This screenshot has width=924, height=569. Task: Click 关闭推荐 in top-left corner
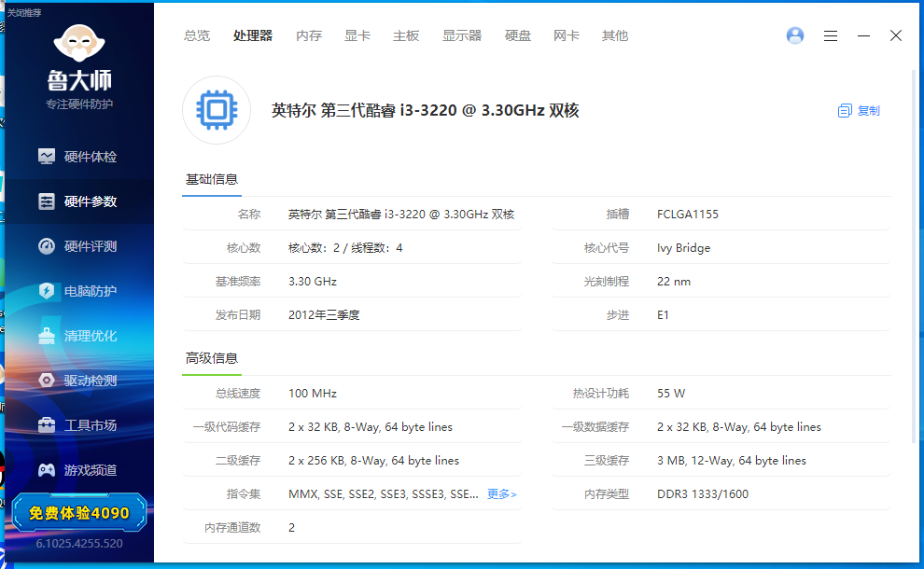[24, 12]
